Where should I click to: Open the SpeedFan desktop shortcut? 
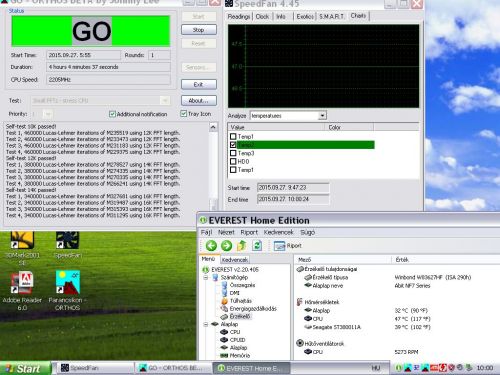[x=67, y=245]
